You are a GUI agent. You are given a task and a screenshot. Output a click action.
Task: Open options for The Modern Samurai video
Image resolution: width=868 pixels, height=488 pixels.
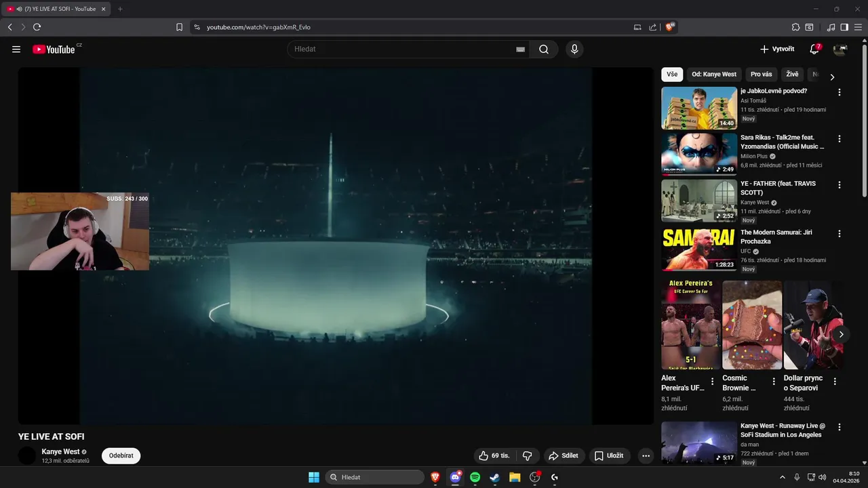(x=840, y=234)
